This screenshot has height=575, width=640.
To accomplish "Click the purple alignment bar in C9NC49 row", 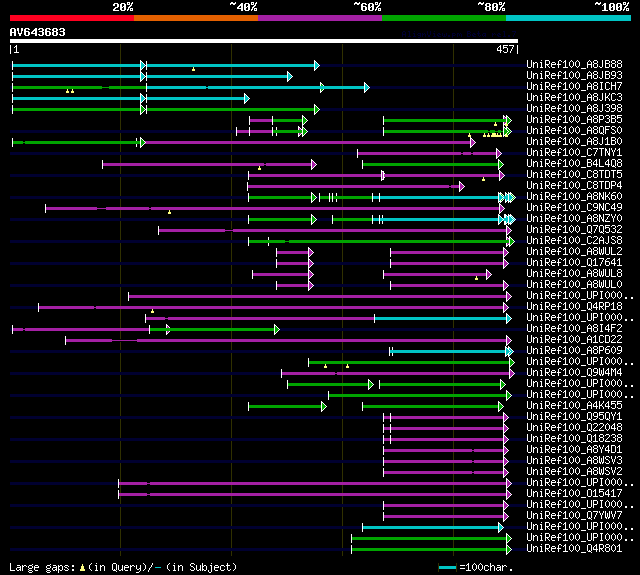I will [x=273, y=209].
